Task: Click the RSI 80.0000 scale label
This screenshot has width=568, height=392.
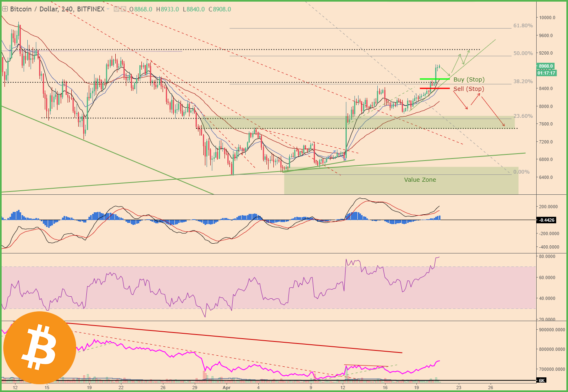Action: click(547, 256)
